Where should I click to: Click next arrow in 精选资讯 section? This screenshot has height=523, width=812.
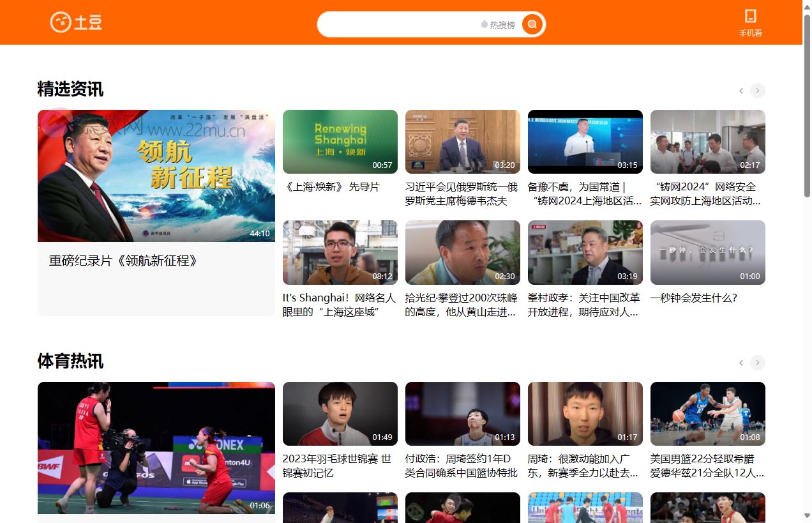(757, 91)
